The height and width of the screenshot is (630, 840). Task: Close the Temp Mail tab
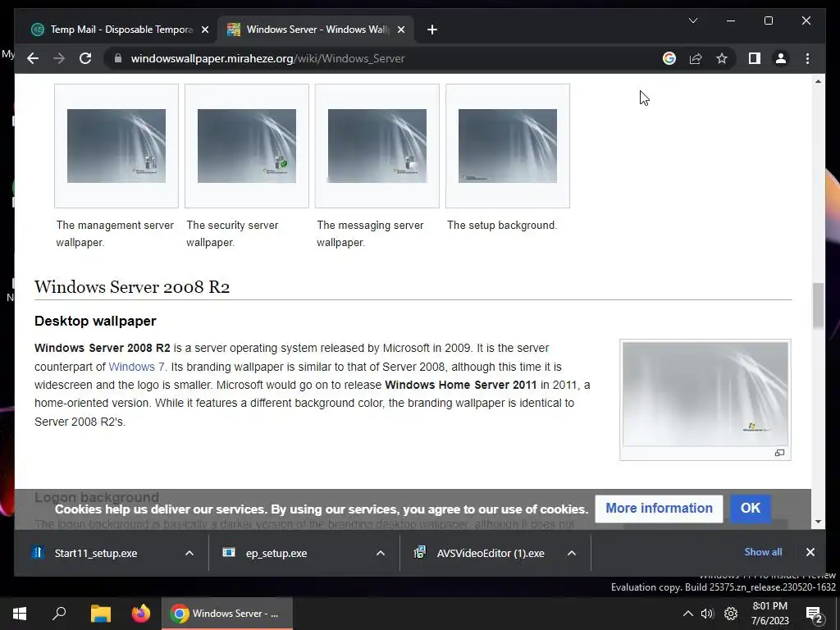204,30
